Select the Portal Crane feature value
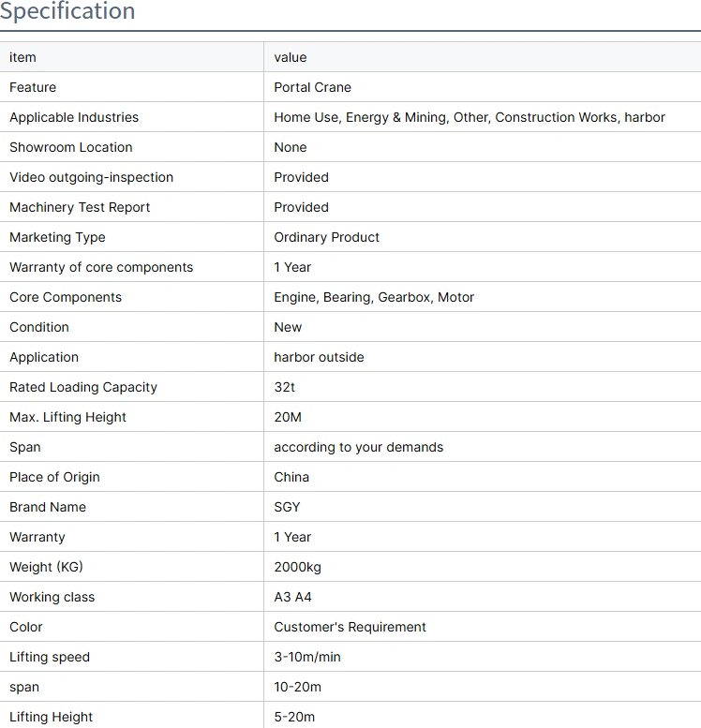Viewport: 701px width, 728px height. (x=312, y=87)
